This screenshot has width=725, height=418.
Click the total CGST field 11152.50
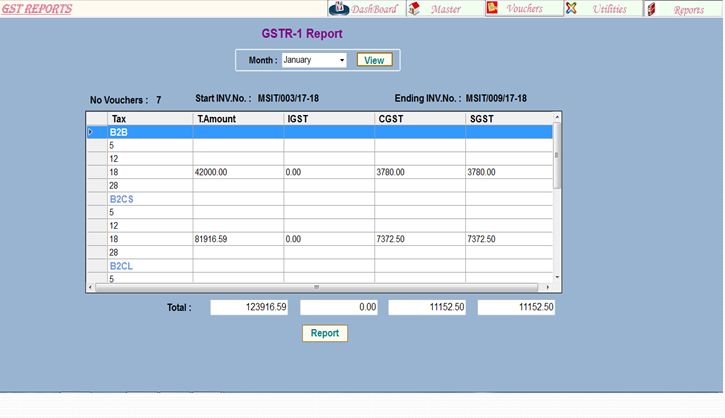tap(427, 307)
